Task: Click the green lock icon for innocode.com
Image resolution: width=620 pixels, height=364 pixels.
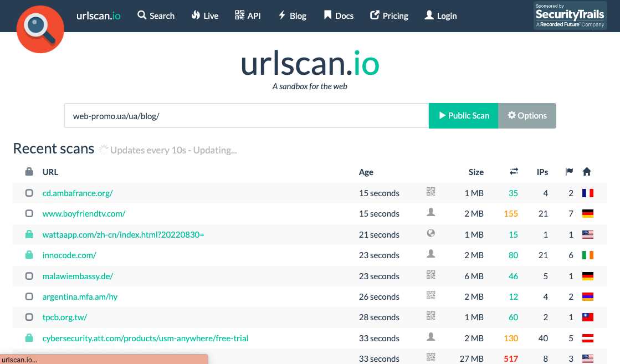Action: 29,254
